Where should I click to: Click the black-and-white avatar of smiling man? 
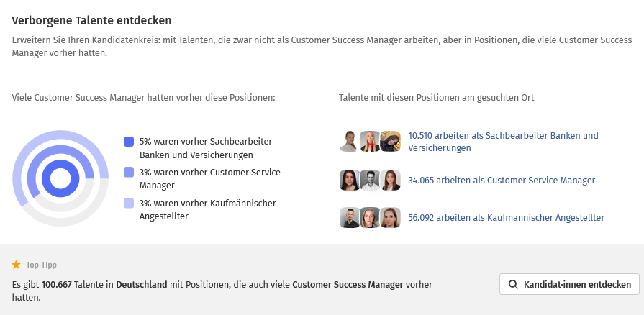pos(370,181)
